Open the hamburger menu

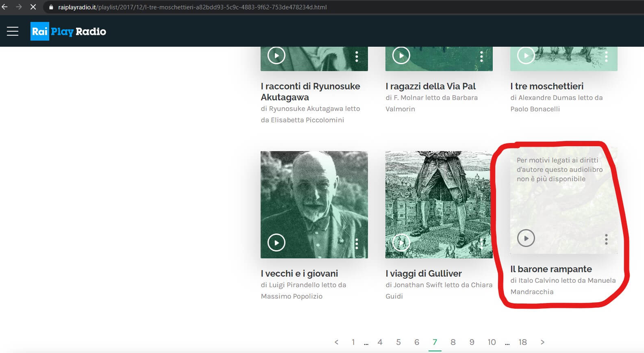(13, 31)
